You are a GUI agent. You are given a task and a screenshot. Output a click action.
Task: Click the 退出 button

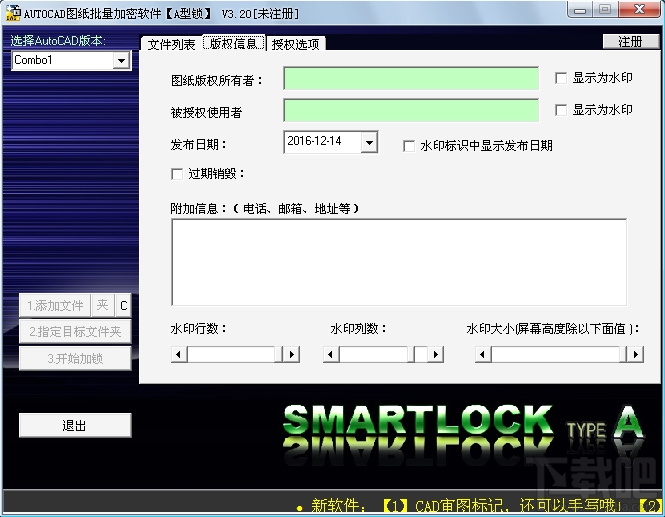click(x=75, y=425)
